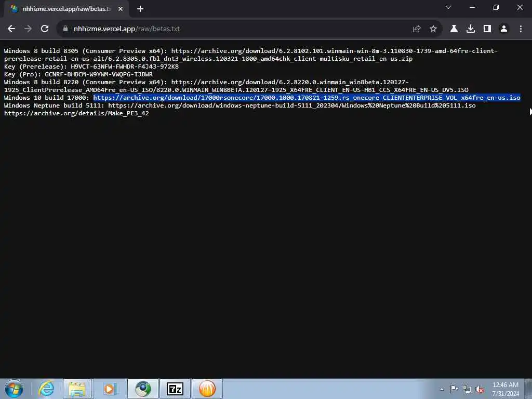
Task: Go back to the previous page
Action: click(x=11, y=29)
